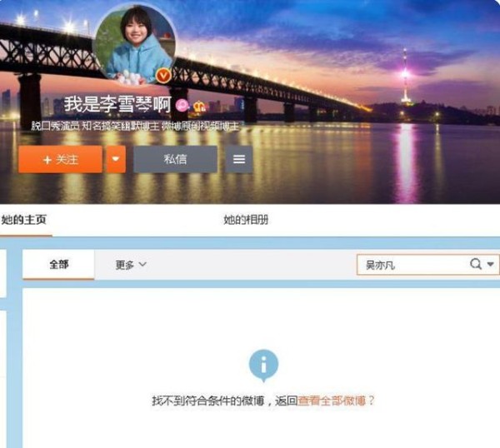Screen dimensions: 500x448
Task: Click the pink membership badge beside username
Action: click(x=182, y=106)
